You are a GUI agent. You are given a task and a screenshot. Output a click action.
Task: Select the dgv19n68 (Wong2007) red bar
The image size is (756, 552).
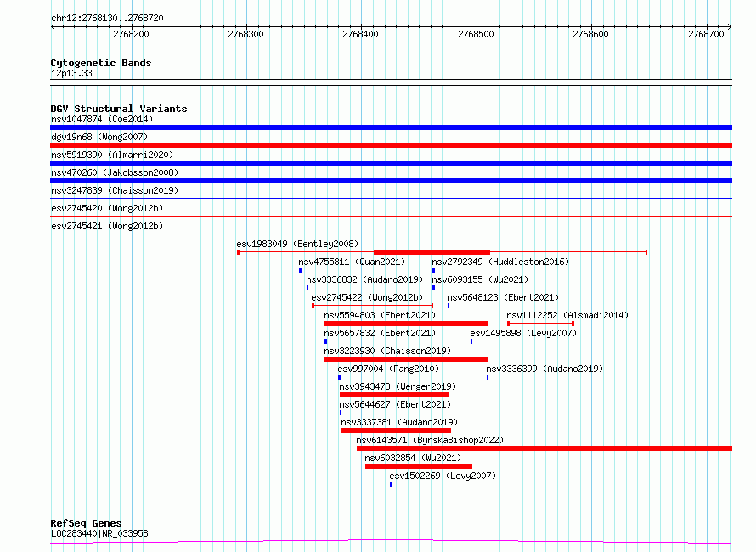(391, 145)
